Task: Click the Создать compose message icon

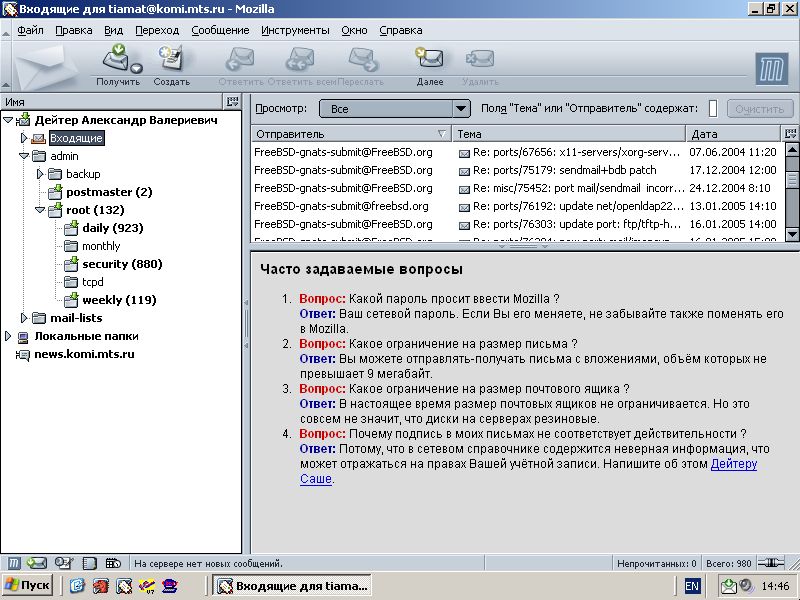Action: click(x=171, y=60)
